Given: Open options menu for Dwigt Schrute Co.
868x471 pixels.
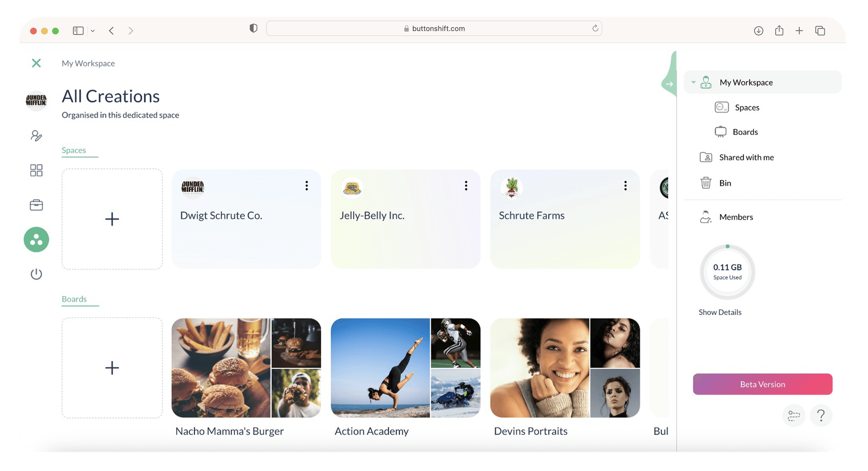Looking at the screenshot, I should (306, 185).
